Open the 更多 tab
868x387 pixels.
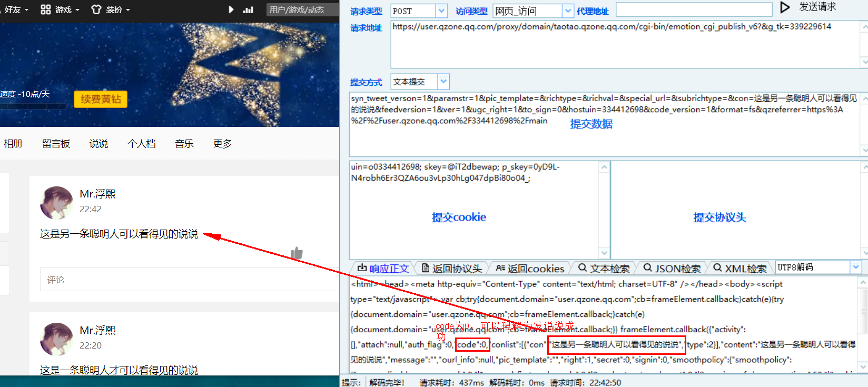coord(222,144)
